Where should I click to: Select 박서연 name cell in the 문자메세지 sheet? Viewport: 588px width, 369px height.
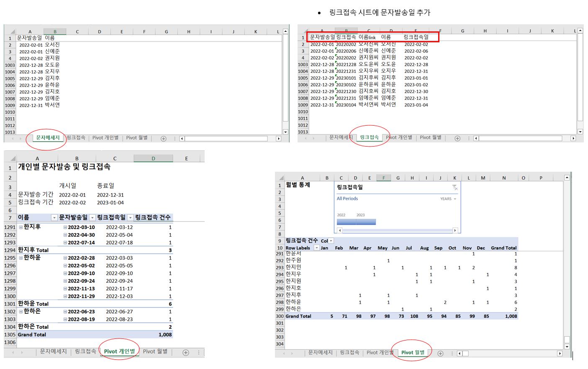coord(52,105)
